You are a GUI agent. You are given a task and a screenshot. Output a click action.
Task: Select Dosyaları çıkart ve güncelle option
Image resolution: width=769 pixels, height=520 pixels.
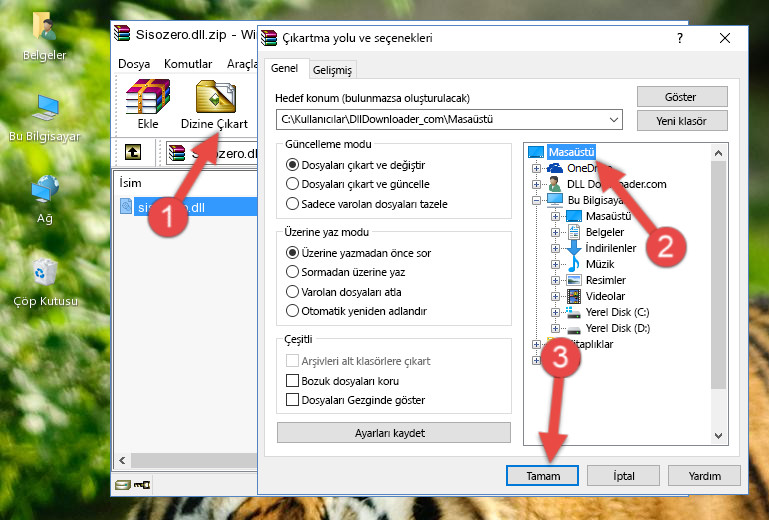292,184
